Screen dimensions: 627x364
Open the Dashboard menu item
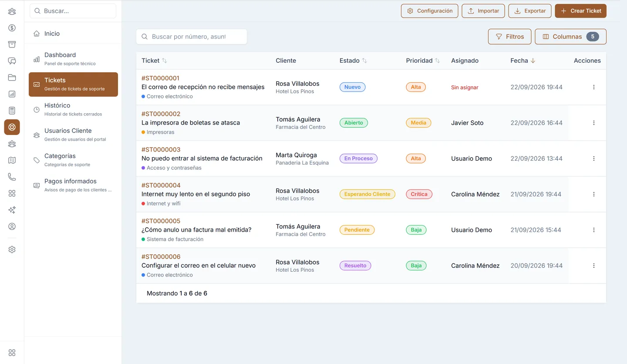73,59
